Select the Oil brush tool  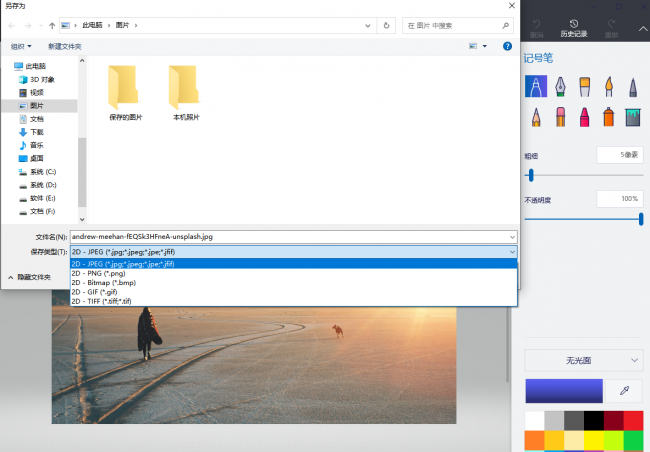pyautogui.click(x=585, y=86)
